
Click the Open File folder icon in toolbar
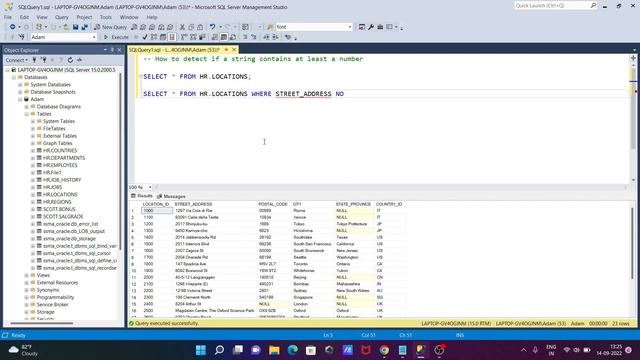click(x=66, y=27)
